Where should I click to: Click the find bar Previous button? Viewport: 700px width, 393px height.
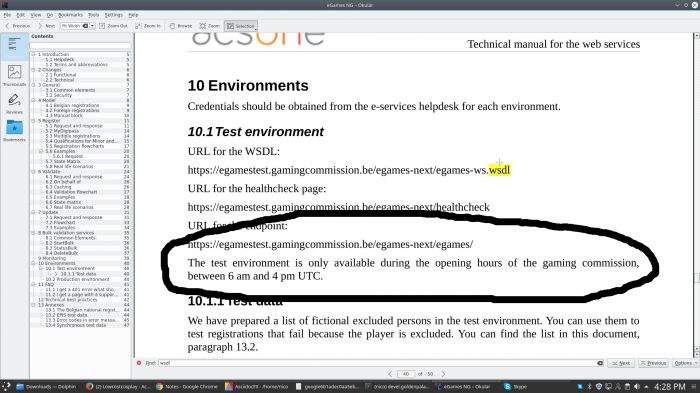click(653, 363)
